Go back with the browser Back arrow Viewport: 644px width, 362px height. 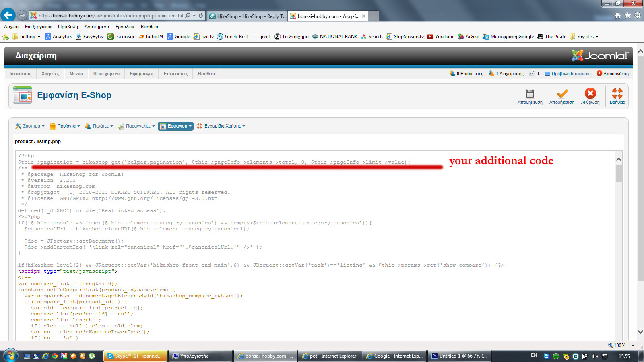8,15
